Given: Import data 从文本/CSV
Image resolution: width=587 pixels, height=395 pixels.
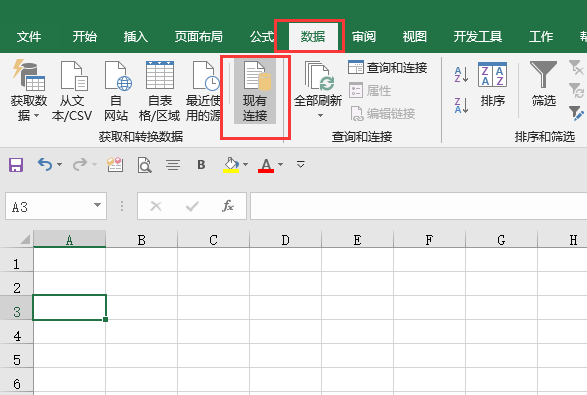Looking at the screenshot, I should click(x=72, y=90).
